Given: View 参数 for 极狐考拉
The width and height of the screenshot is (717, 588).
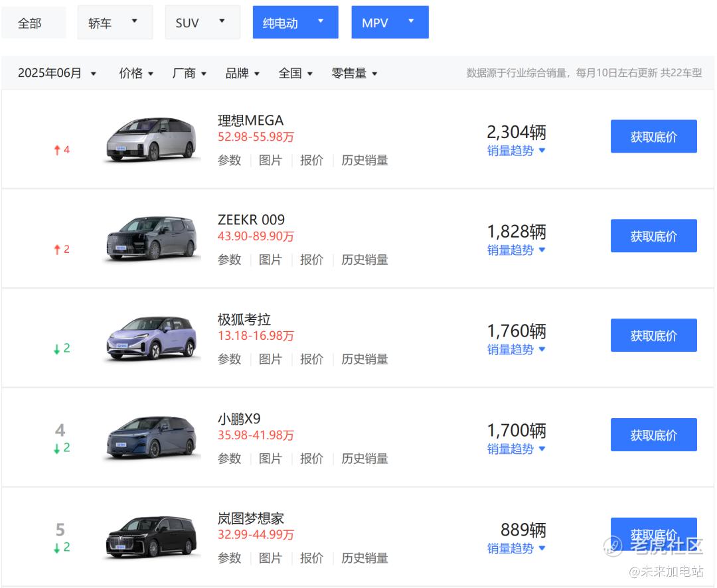Looking at the screenshot, I should [229, 360].
